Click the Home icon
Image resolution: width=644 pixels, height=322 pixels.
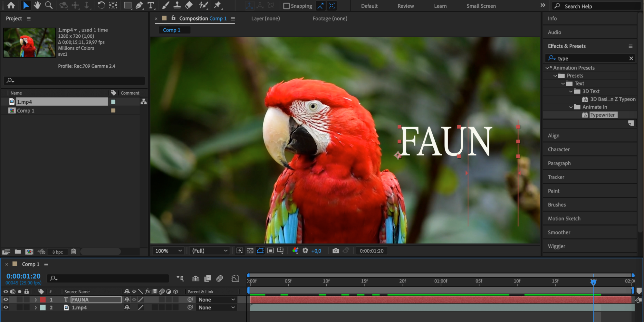click(11, 5)
